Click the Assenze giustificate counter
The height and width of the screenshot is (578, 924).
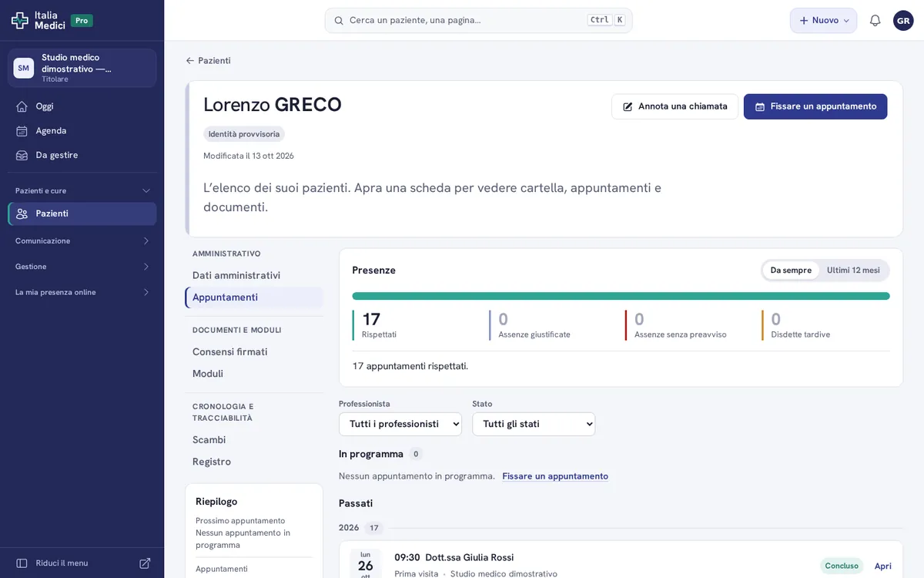pos(551,325)
